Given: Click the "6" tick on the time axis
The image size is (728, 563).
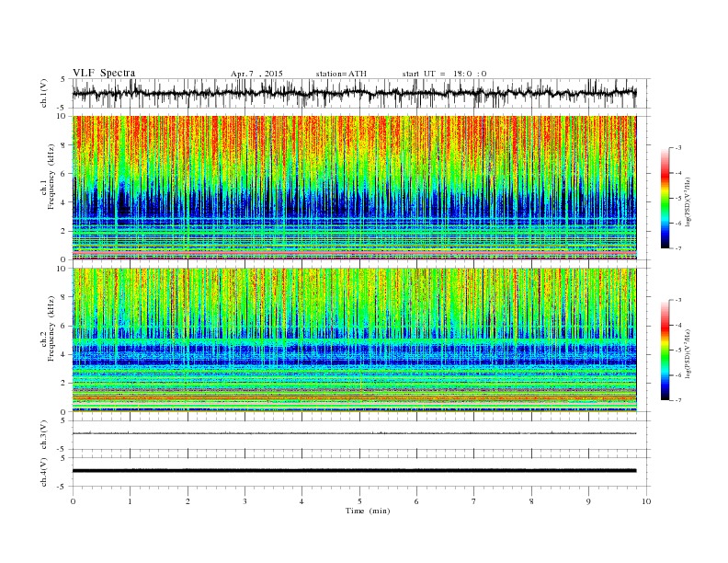Looking at the screenshot, I should [416, 501].
